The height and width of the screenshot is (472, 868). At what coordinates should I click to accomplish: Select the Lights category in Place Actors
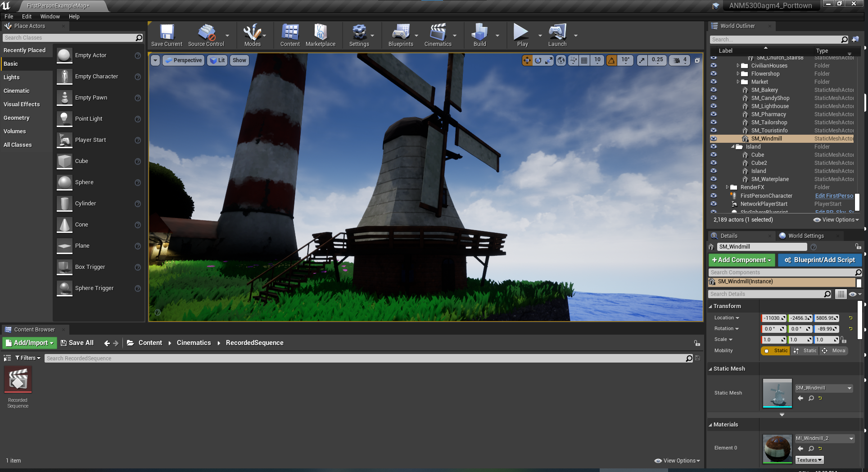click(12, 77)
